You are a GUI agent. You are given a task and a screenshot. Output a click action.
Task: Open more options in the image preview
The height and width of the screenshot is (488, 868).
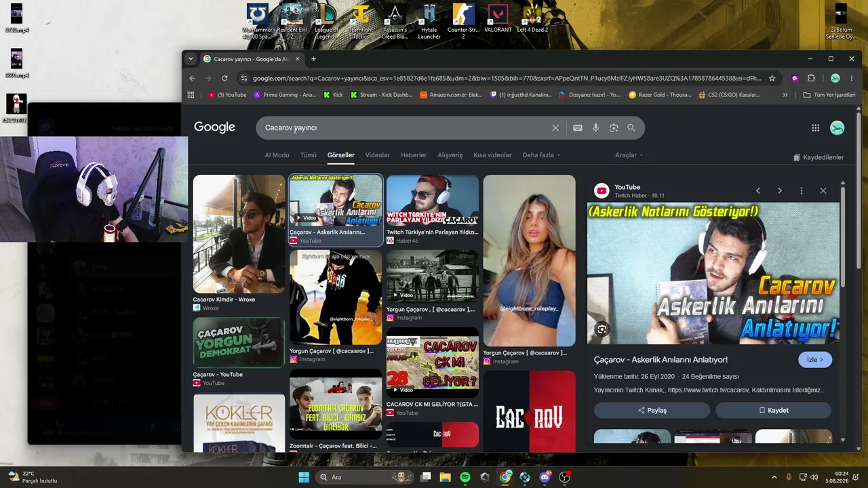point(802,190)
